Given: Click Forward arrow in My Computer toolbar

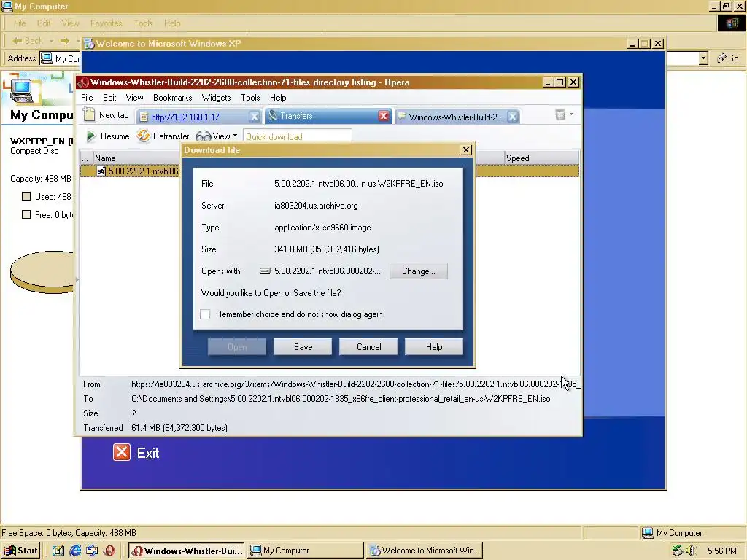Looking at the screenshot, I should pos(65,41).
